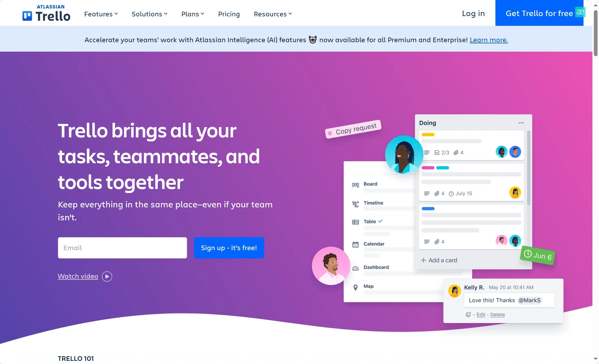
Task: Expand the Features navigation dropdown
Action: pos(100,14)
